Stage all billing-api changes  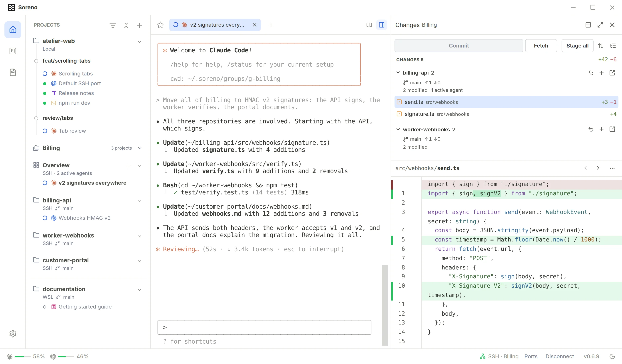click(602, 73)
